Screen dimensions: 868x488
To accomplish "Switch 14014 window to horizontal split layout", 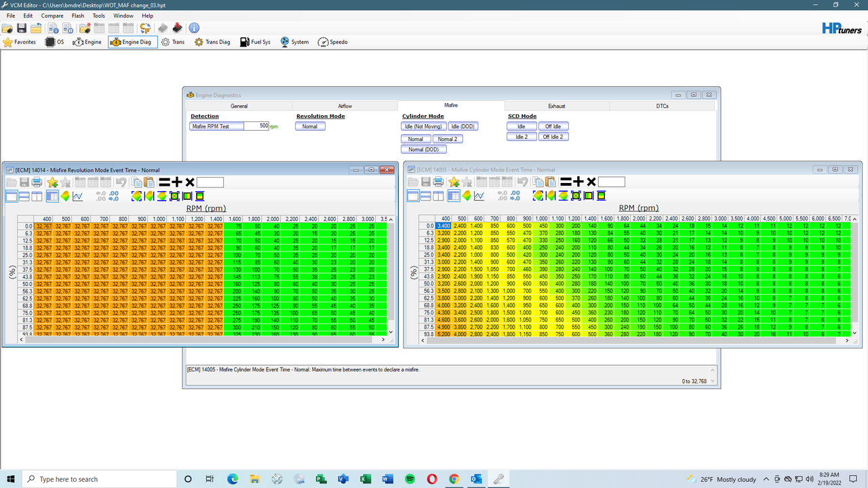I will click(24, 197).
